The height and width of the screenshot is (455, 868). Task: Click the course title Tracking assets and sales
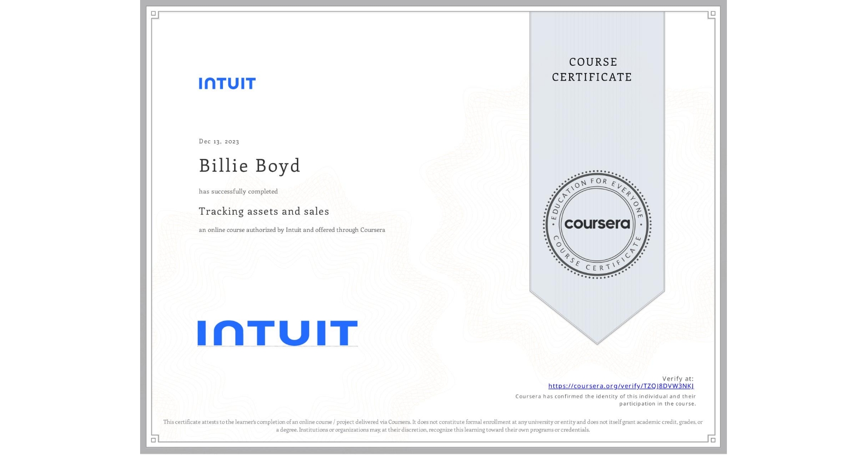pos(264,211)
